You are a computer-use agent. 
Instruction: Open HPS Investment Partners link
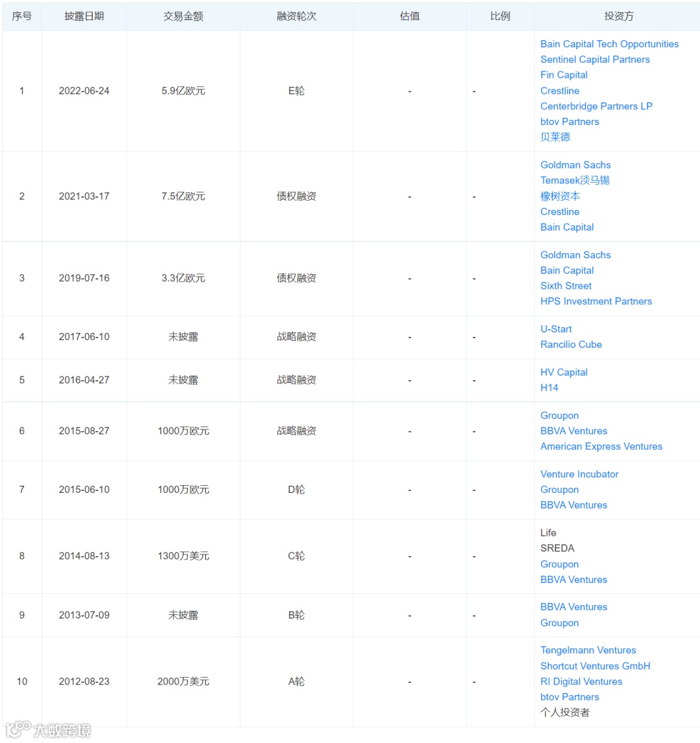click(596, 301)
